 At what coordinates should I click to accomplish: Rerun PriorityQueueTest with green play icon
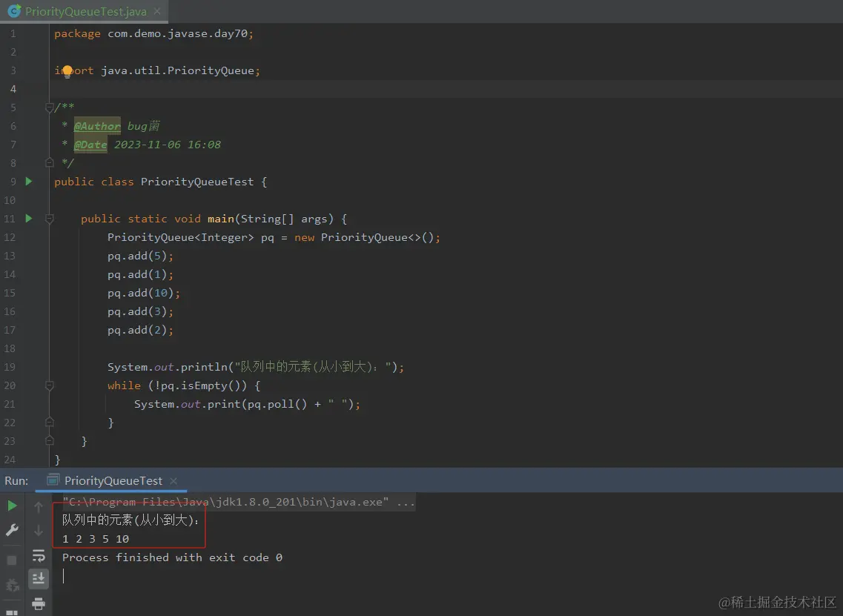click(12, 506)
